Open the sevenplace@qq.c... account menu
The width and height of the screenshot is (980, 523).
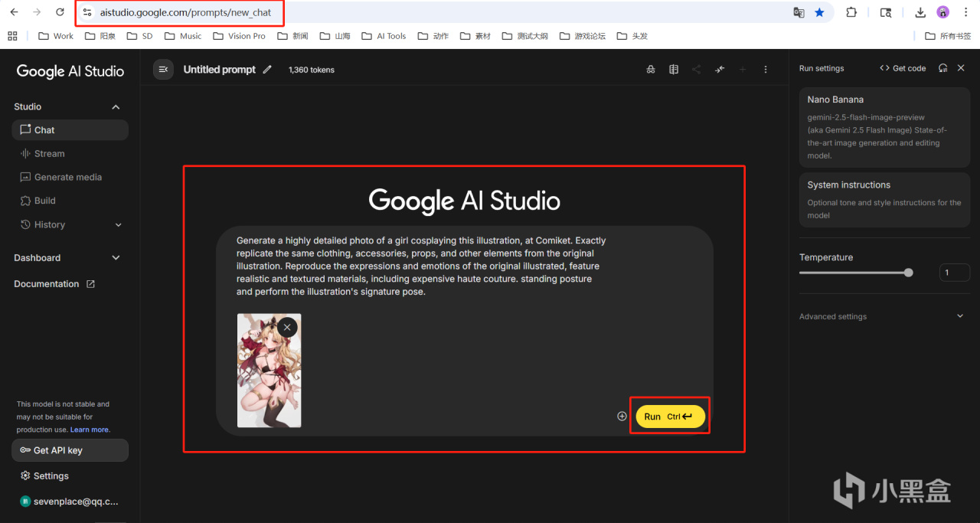point(70,502)
